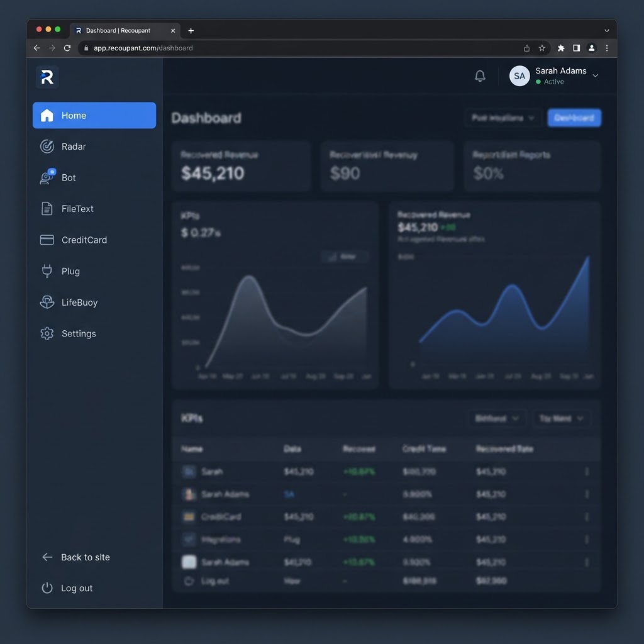Click the blue button beside Dashboard heading

[574, 118]
